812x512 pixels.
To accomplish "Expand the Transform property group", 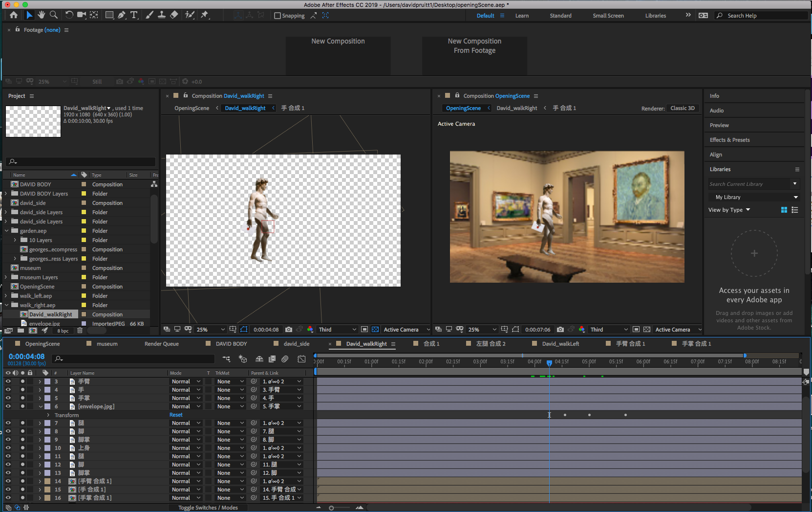I will click(48, 415).
